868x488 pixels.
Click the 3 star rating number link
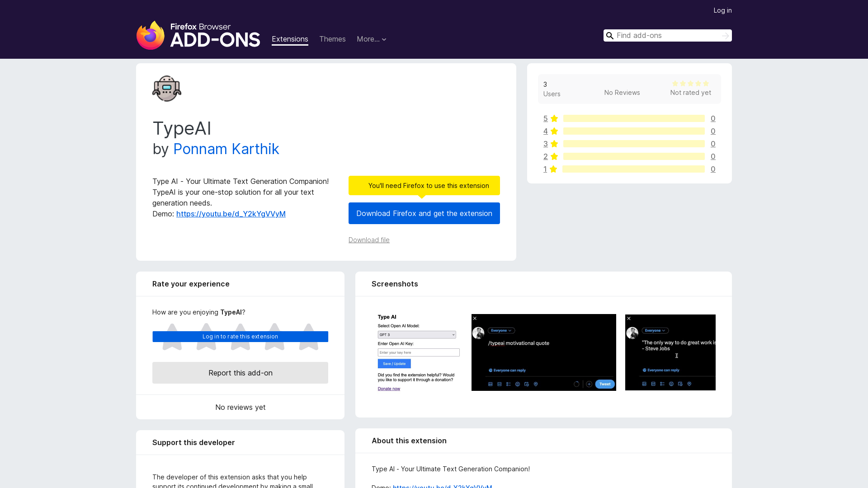coord(545,144)
